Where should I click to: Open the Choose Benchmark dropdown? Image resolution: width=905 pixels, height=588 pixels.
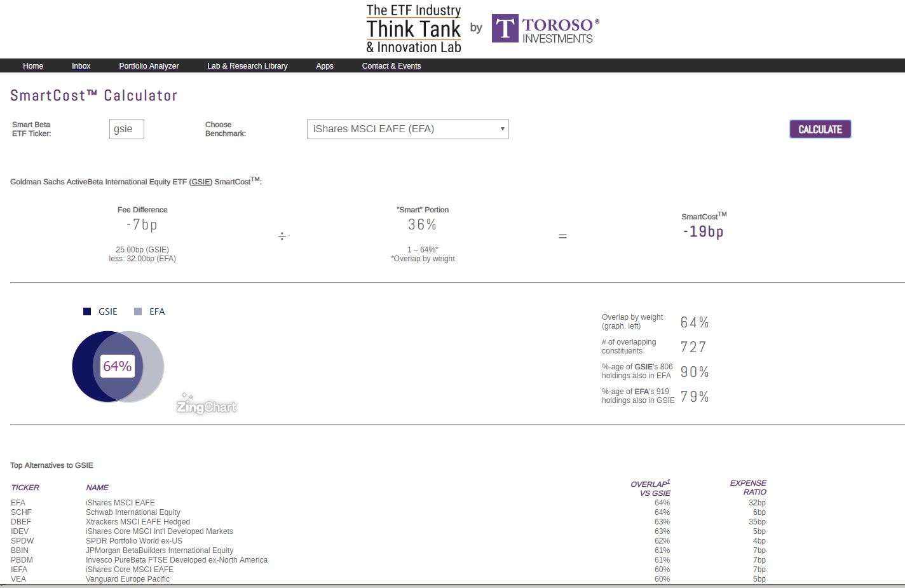pyautogui.click(x=408, y=129)
